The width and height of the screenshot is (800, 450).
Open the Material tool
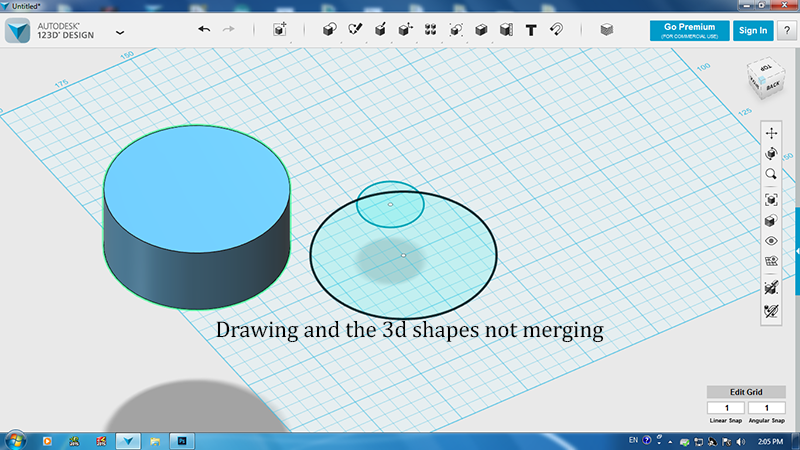click(x=606, y=30)
